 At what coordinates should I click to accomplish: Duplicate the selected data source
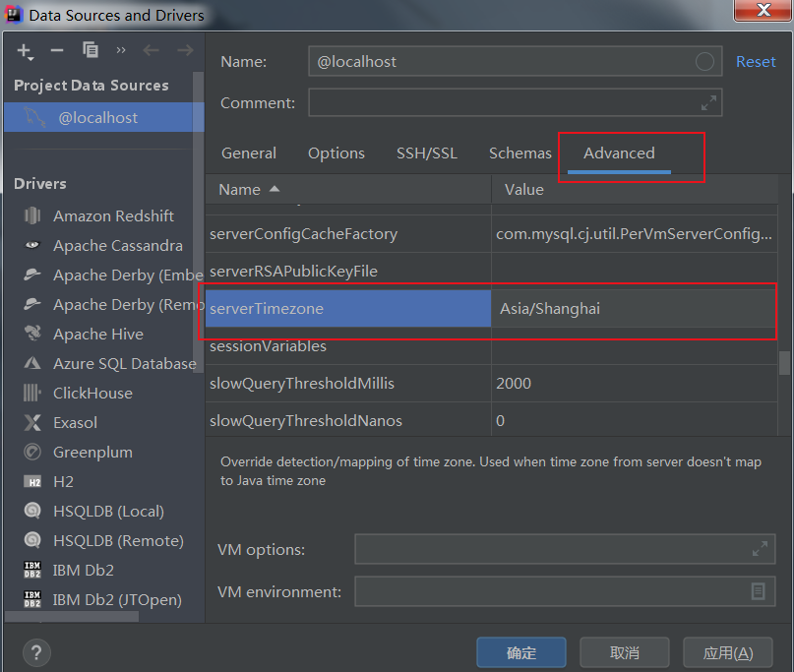(x=91, y=49)
